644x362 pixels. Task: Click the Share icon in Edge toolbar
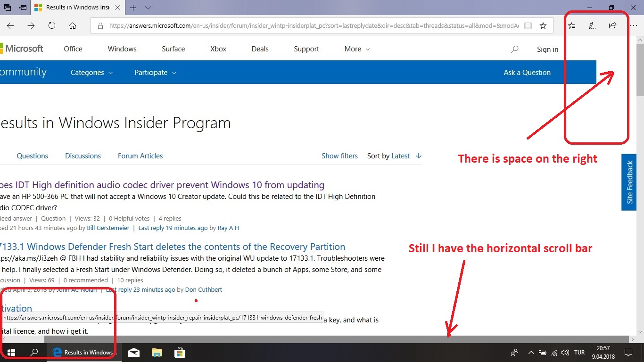(612, 26)
